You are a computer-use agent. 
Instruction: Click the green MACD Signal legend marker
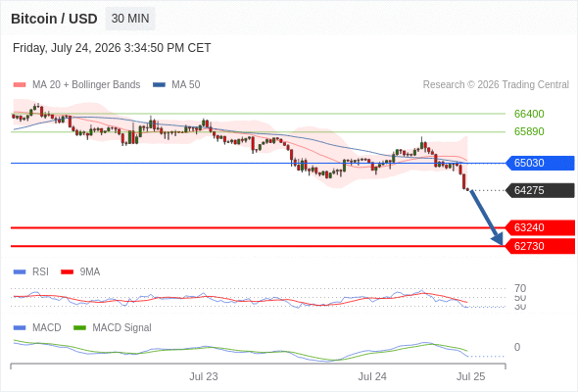[79, 328]
